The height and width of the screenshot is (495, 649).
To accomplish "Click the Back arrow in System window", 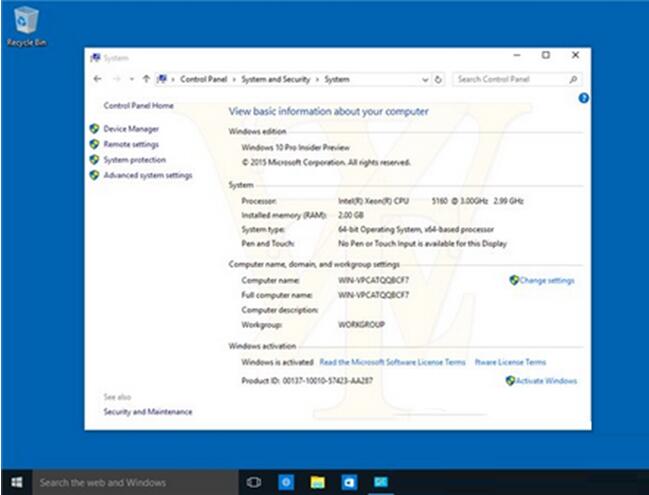I will (98, 79).
